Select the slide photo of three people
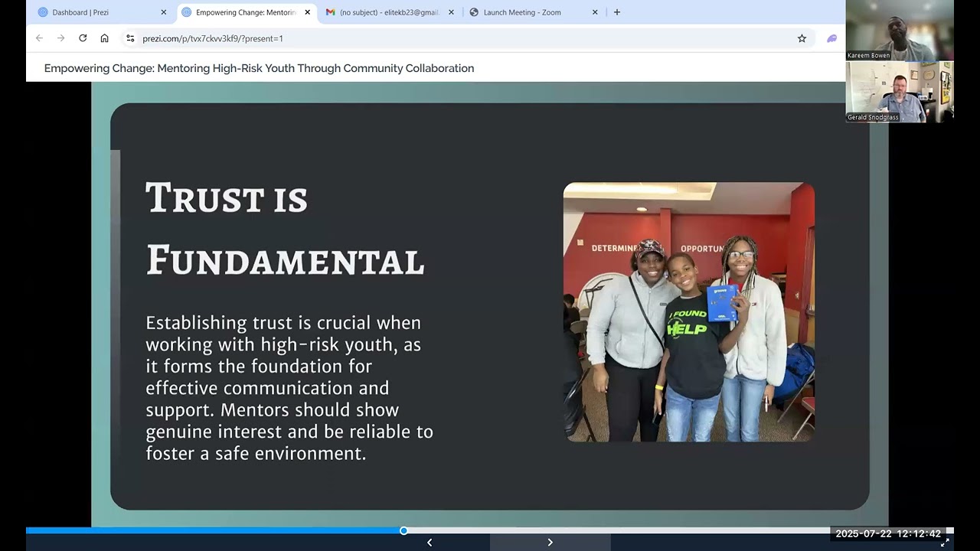980x551 pixels. [x=689, y=312]
